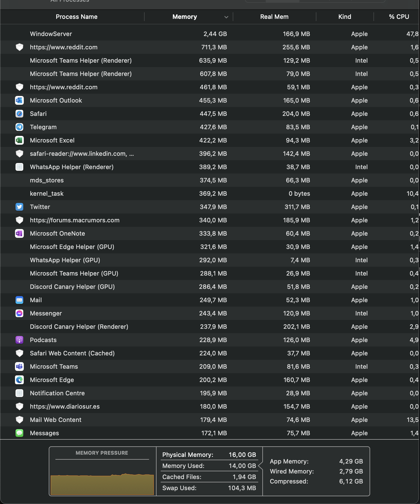420x504 pixels.
Task: Click the Physical Memory 16,00 GB entry
Action: [209, 455]
